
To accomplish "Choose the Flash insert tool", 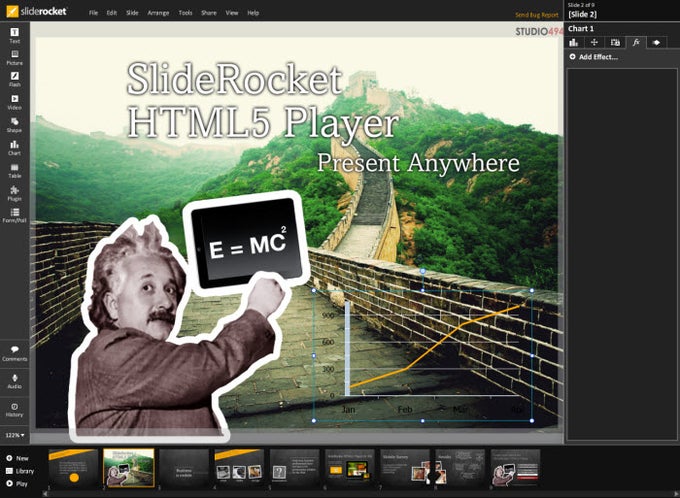I will click(14, 79).
